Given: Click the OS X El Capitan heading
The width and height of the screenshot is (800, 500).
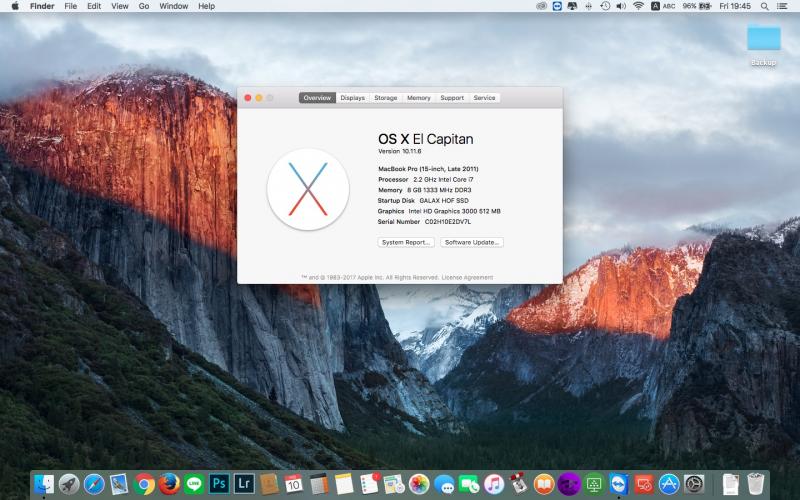Looking at the screenshot, I should click(426, 139).
